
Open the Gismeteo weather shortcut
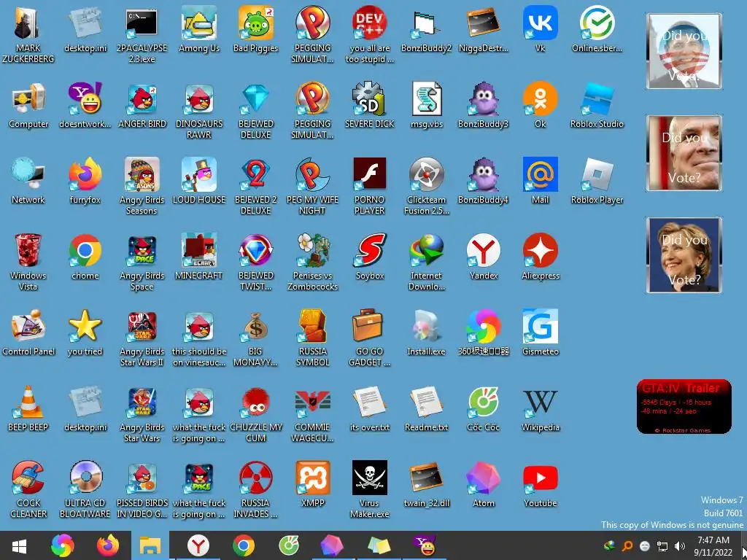[541, 332]
